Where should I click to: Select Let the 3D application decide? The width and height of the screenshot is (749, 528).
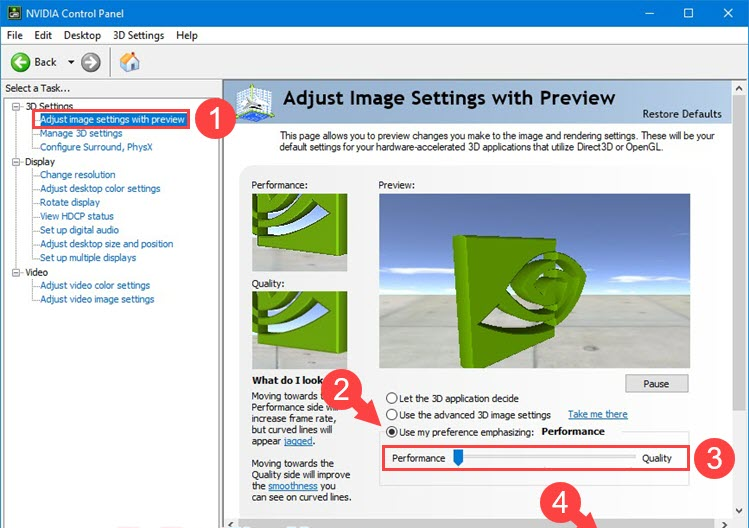pos(392,398)
